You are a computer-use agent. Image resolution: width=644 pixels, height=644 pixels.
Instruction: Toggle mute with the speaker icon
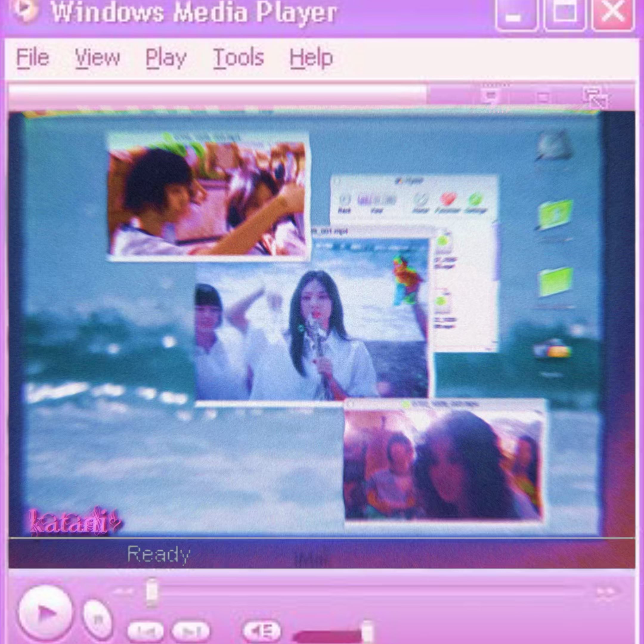click(262, 631)
